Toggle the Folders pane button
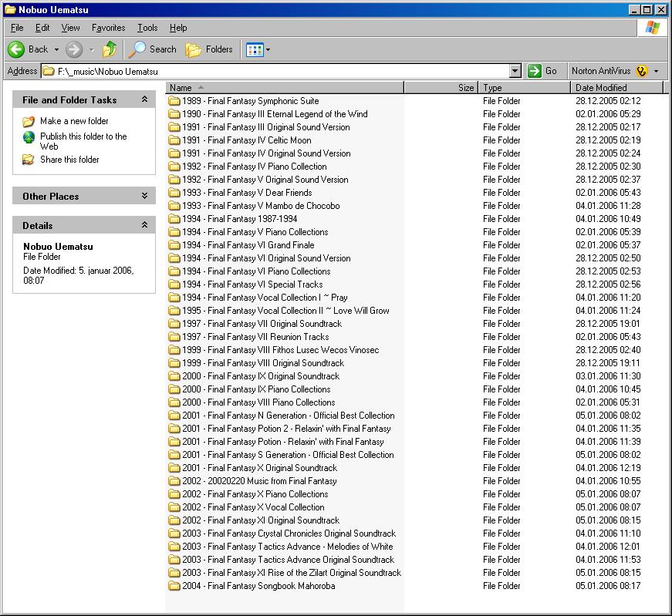This screenshot has height=616, width=672. pyautogui.click(x=209, y=49)
